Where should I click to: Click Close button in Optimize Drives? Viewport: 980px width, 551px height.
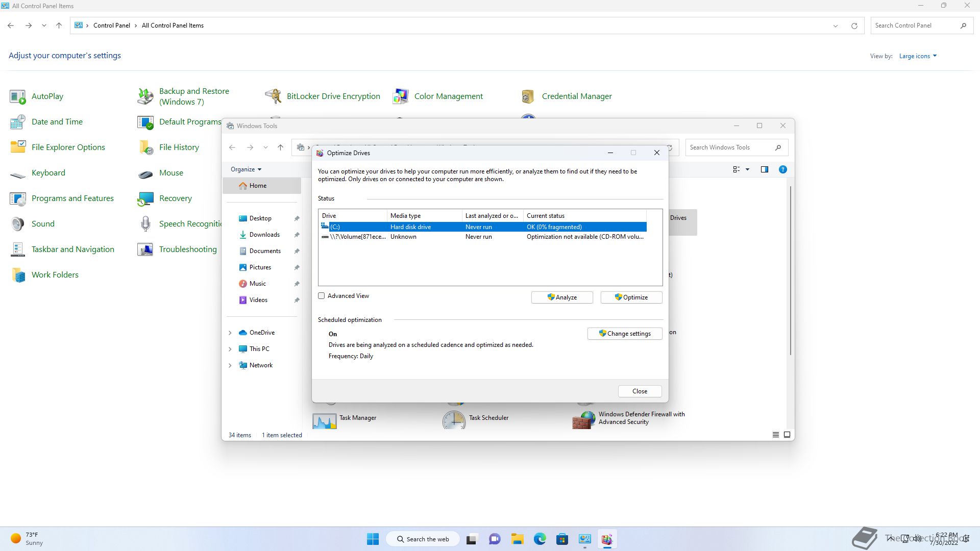click(640, 391)
